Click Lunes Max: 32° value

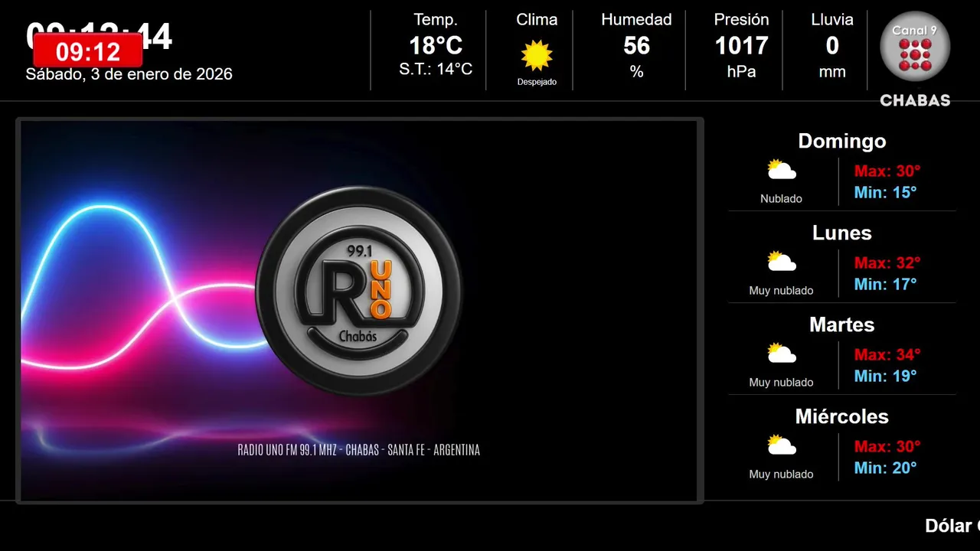coord(887,262)
